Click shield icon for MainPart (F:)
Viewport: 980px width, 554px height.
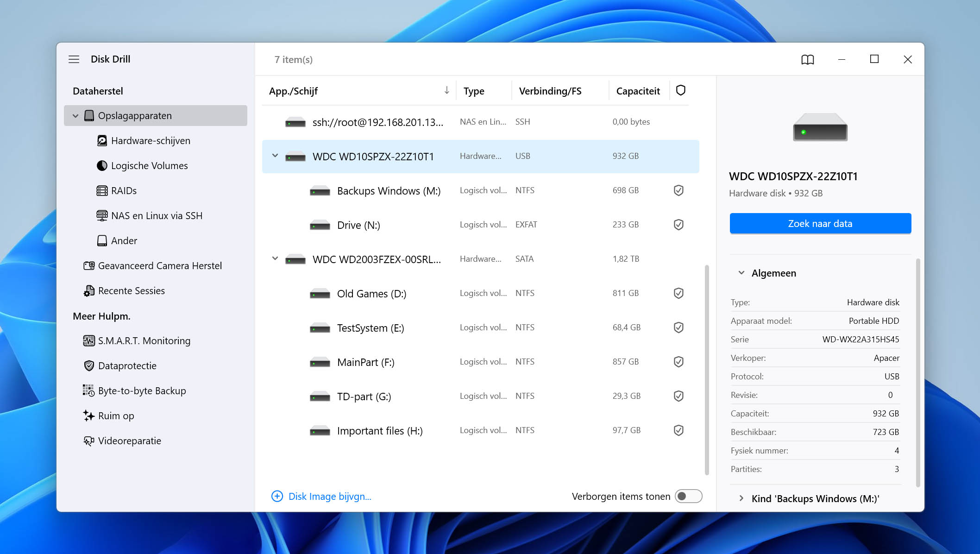pyautogui.click(x=678, y=362)
